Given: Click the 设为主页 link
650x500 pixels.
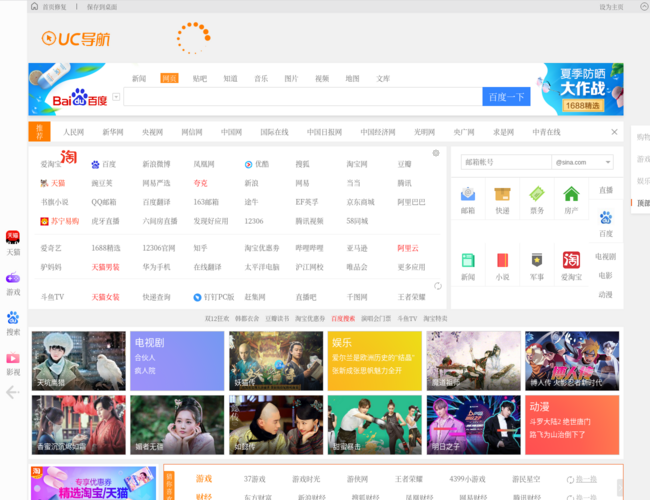Looking at the screenshot, I should 611,7.
